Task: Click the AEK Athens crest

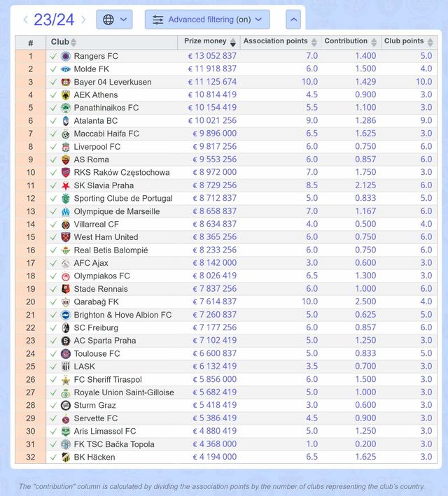Action: 66,95
